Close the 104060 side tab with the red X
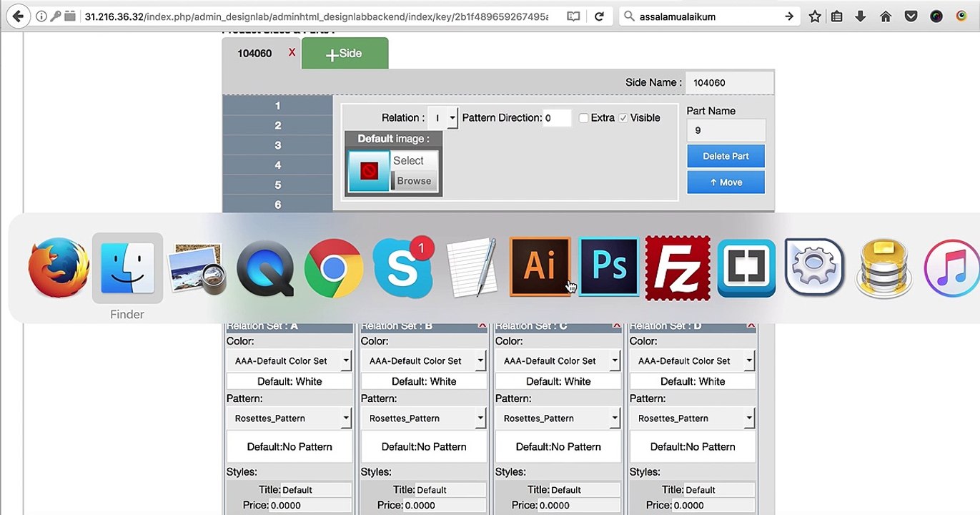 point(292,52)
